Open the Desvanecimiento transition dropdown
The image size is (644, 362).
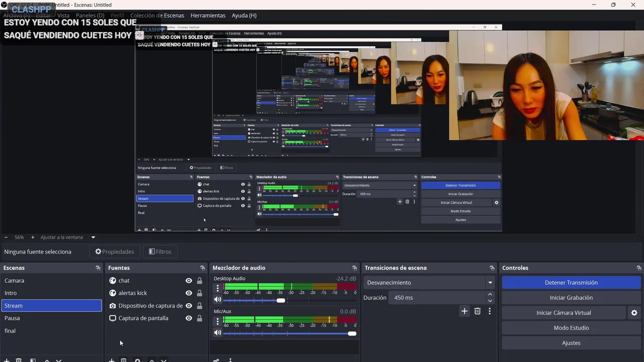coord(430,283)
